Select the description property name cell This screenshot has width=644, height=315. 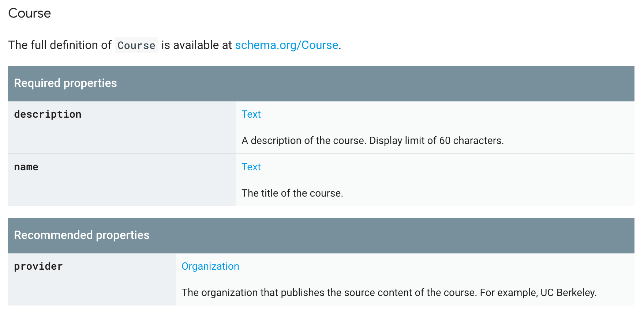(48, 114)
